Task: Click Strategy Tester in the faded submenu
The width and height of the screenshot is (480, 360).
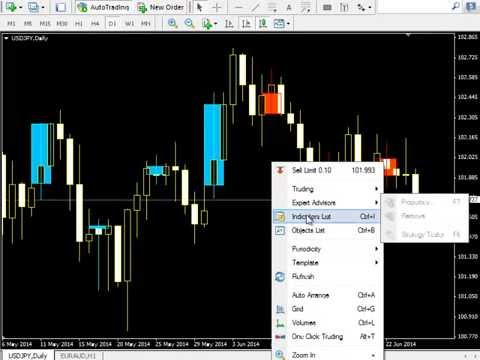Action: pos(424,234)
